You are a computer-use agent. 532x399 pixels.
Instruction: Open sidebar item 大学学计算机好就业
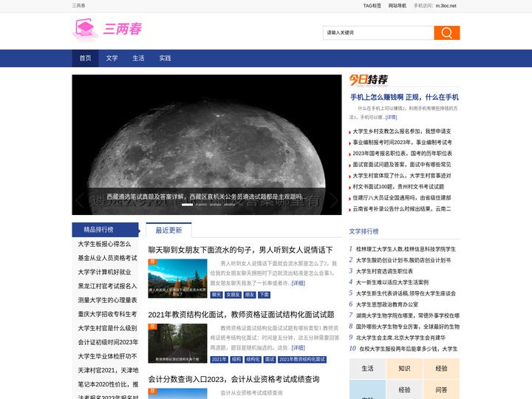[104, 272]
